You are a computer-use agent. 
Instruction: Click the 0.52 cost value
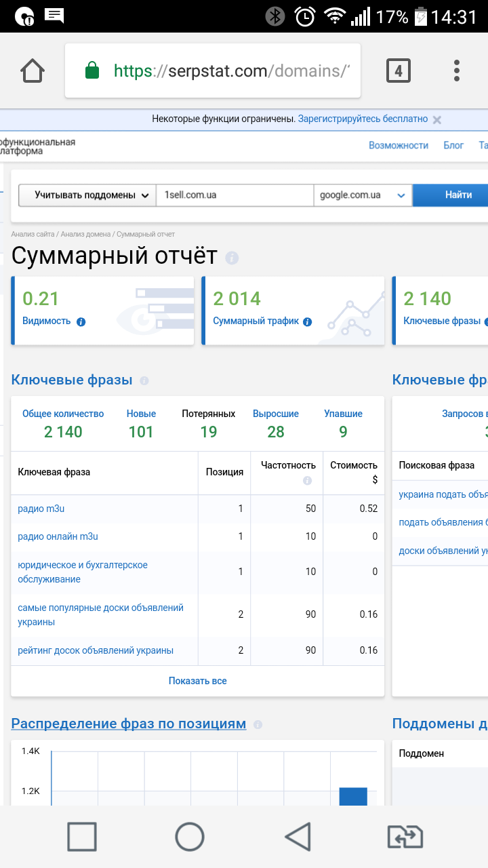(368, 509)
